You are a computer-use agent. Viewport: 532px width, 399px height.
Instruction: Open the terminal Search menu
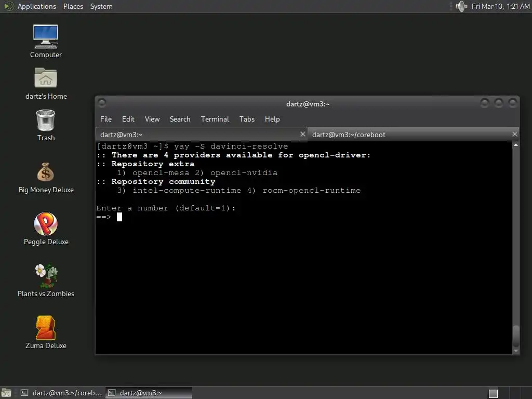(x=180, y=119)
